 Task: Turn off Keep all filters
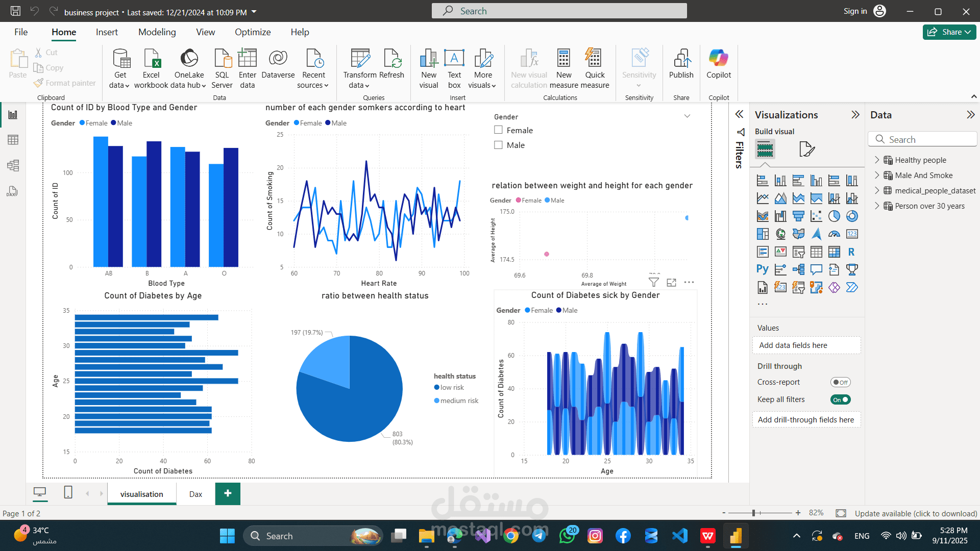[840, 399]
